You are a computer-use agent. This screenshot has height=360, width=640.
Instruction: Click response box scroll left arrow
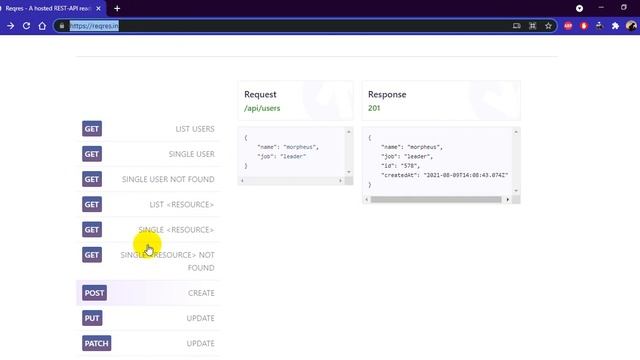(x=367, y=200)
